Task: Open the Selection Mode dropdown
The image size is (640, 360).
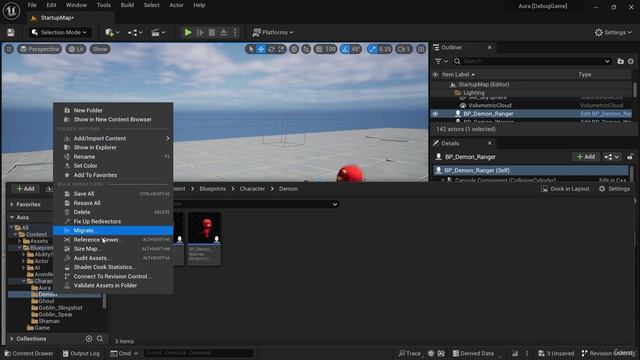Action: 60,32
